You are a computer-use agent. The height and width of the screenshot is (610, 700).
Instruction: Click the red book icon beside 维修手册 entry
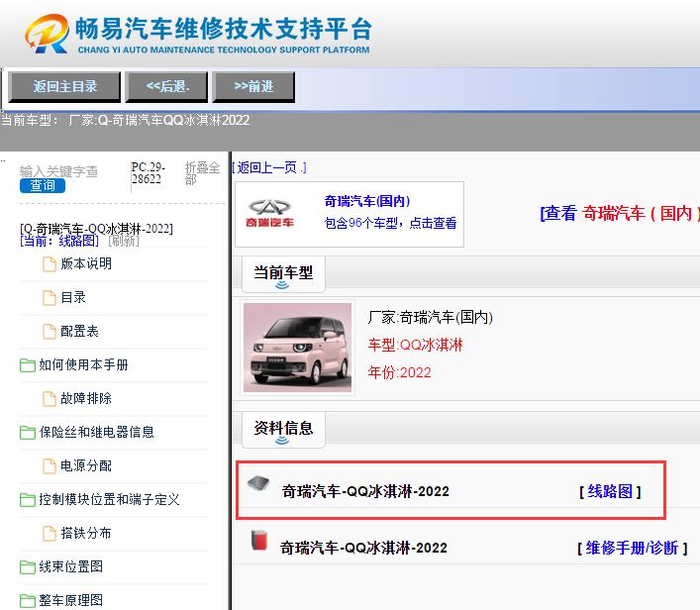click(259, 540)
